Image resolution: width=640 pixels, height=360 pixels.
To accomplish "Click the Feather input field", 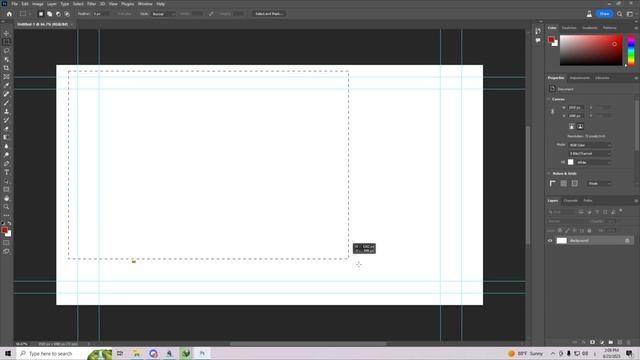I will tap(101, 14).
